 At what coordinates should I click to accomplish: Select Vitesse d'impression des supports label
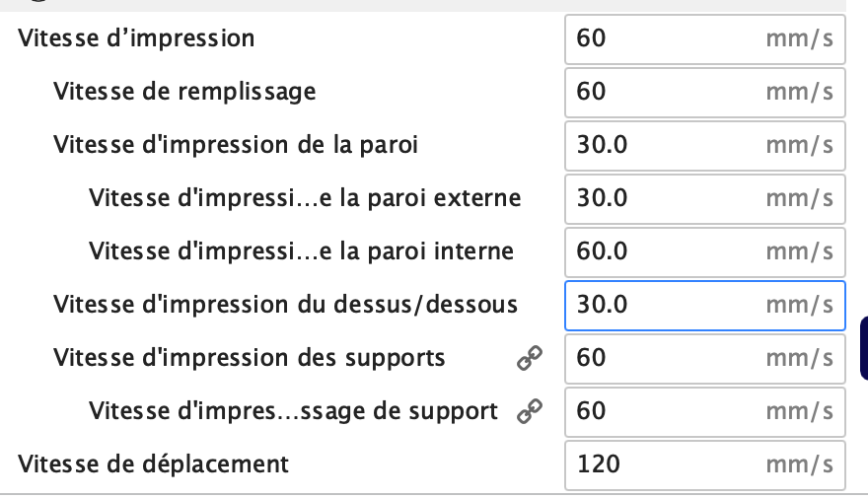(250, 358)
